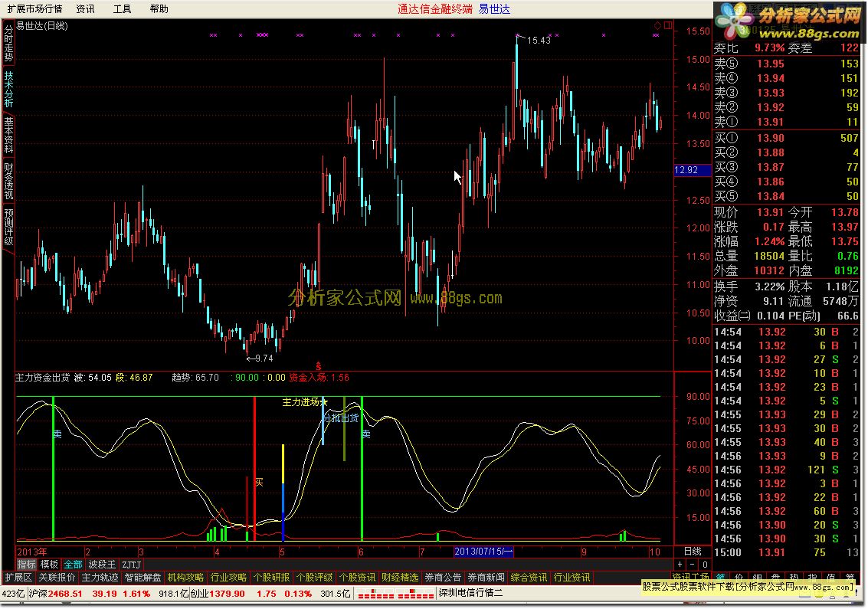
Task: Open the 综合资讯 tab
Action: click(529, 578)
